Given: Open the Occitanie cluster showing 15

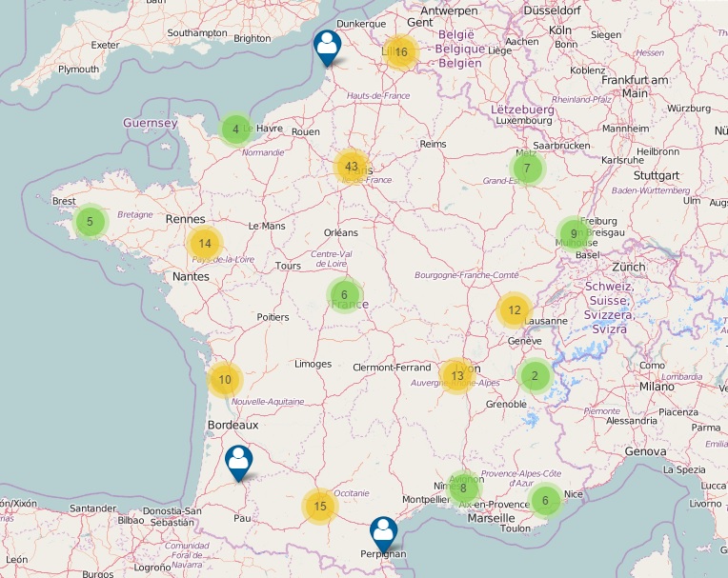Looking at the screenshot, I should 320,506.
